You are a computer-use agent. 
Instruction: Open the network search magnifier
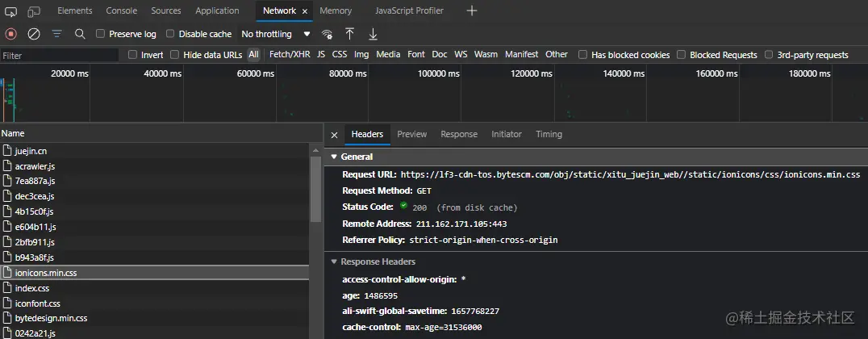[x=80, y=35]
